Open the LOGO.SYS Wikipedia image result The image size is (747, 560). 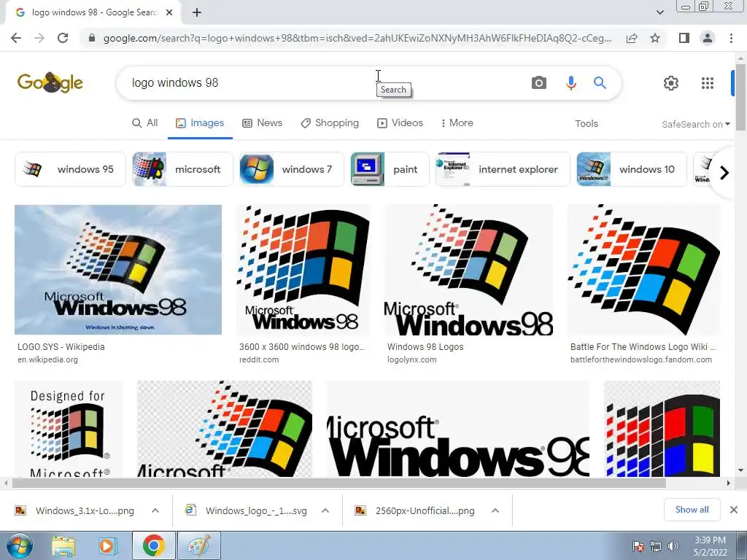(x=118, y=270)
